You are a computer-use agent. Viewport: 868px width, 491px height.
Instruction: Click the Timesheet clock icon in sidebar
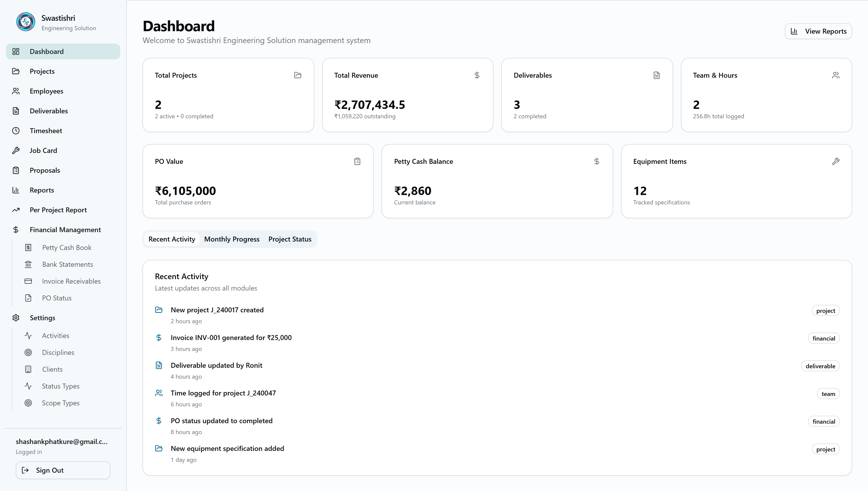pyautogui.click(x=16, y=131)
